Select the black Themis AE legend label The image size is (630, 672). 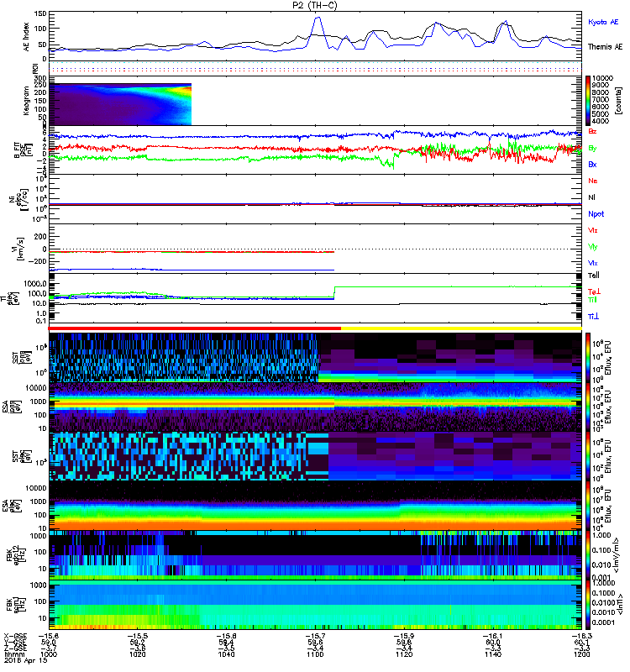[x=605, y=47]
